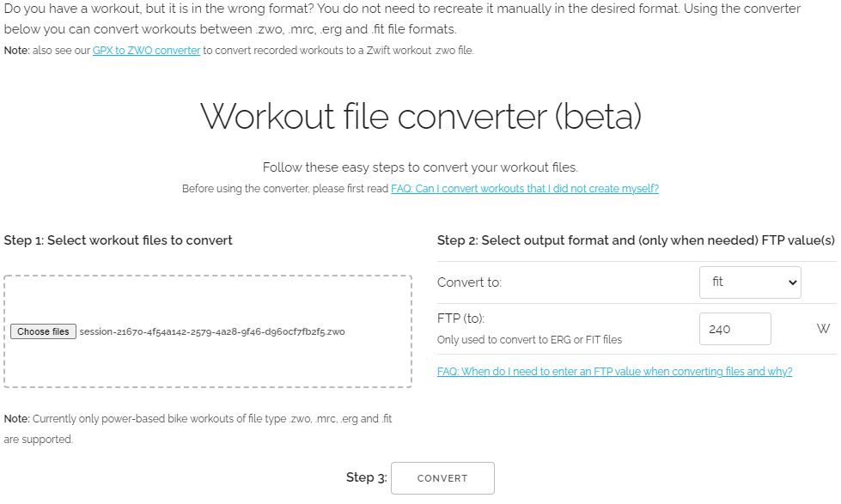Open the Convert to format dropdown
The width and height of the screenshot is (841, 504).
(749, 282)
